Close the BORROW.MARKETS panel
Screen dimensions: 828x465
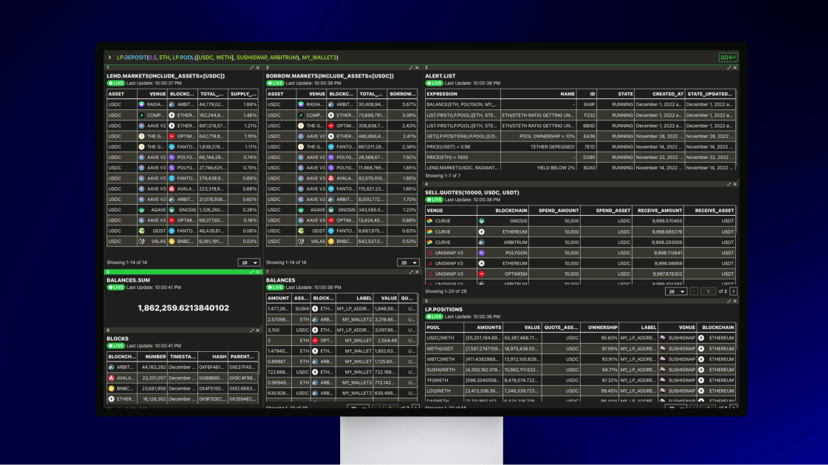click(x=417, y=68)
